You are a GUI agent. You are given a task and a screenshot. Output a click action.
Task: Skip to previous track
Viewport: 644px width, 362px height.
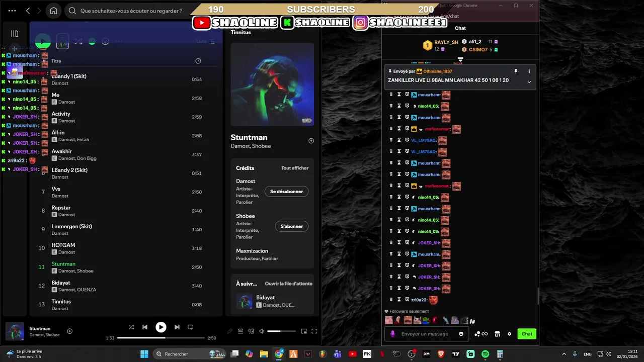tap(145, 327)
